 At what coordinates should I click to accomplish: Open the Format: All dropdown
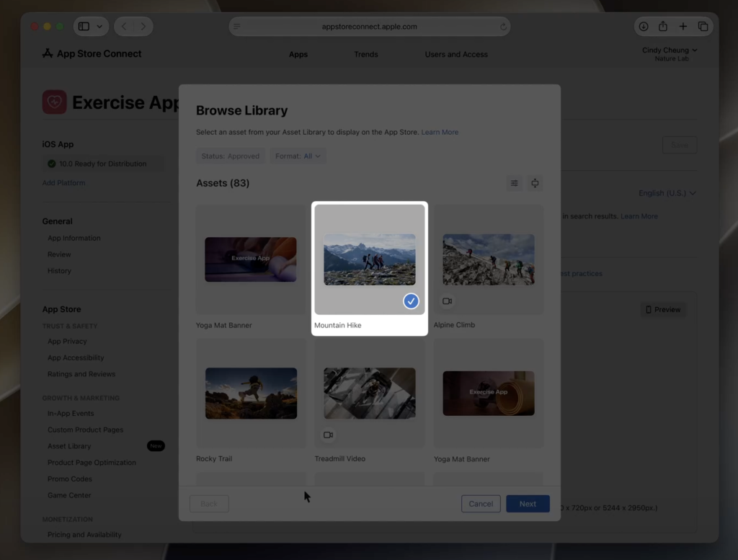pos(298,156)
